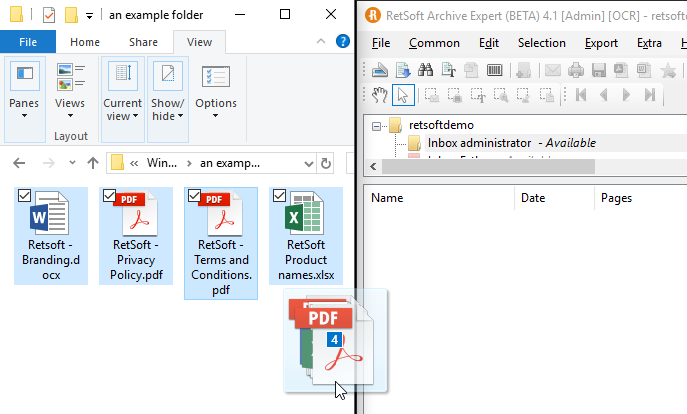Click the export to PDF icon
687x414 pixels.
[x=621, y=70]
